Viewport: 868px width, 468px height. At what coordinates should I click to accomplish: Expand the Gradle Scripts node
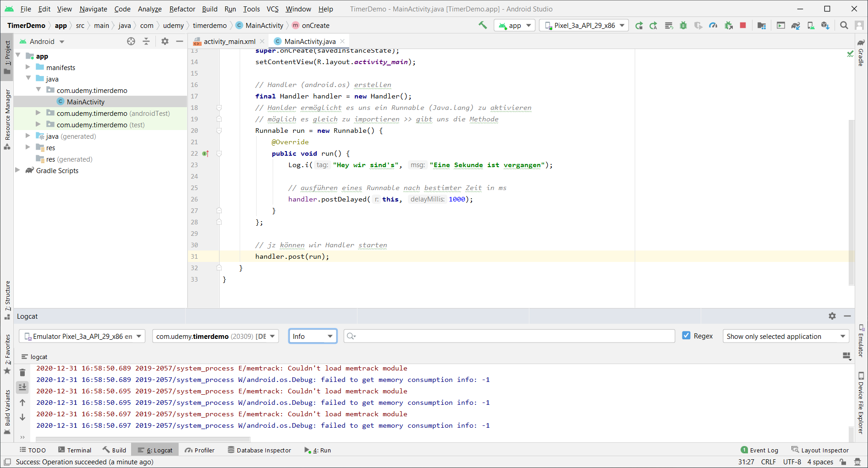pyautogui.click(x=17, y=170)
